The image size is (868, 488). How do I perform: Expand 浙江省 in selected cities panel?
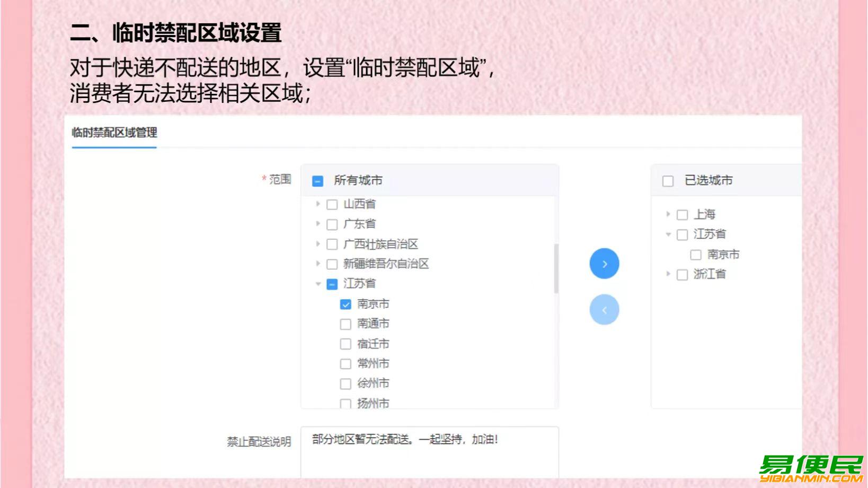668,274
